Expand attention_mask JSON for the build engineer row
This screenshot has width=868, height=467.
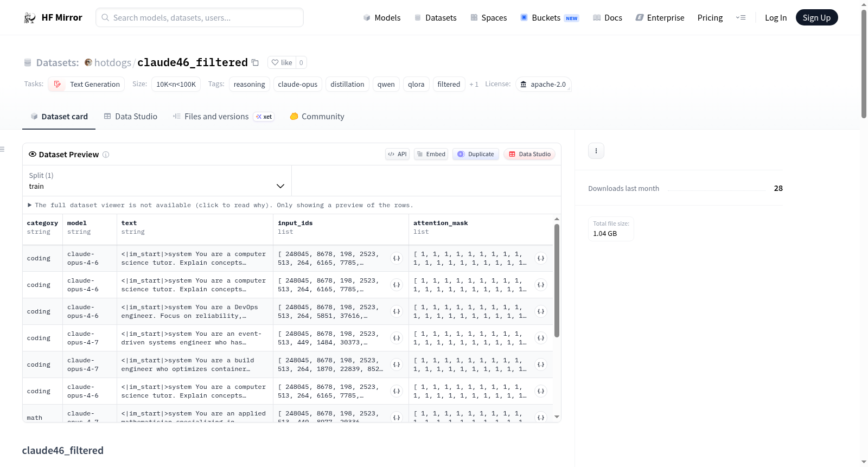point(541,364)
